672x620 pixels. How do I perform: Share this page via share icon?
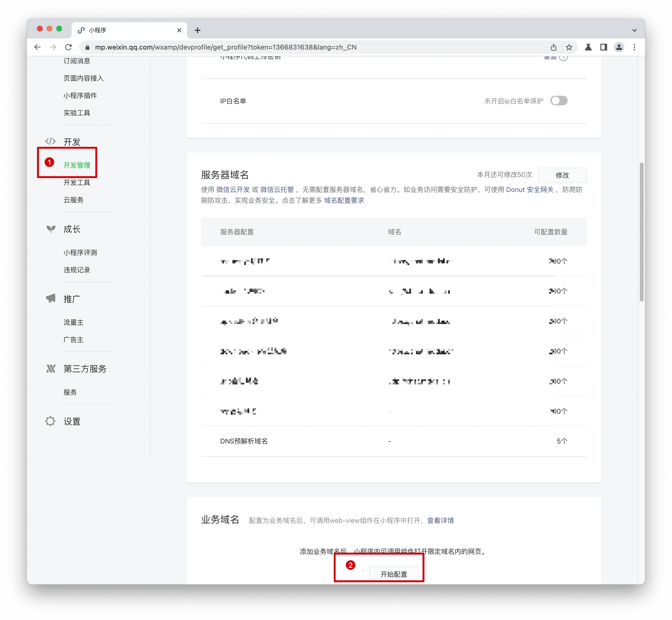554,47
